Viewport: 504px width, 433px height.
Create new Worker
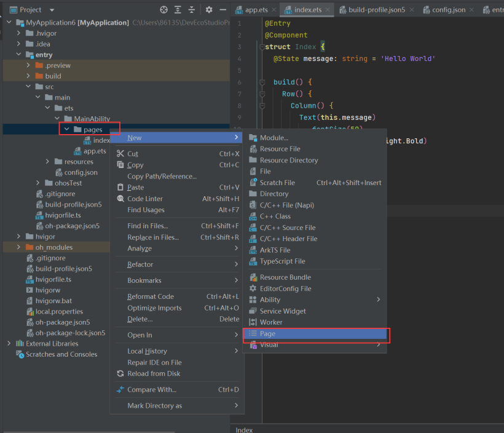pos(315,322)
